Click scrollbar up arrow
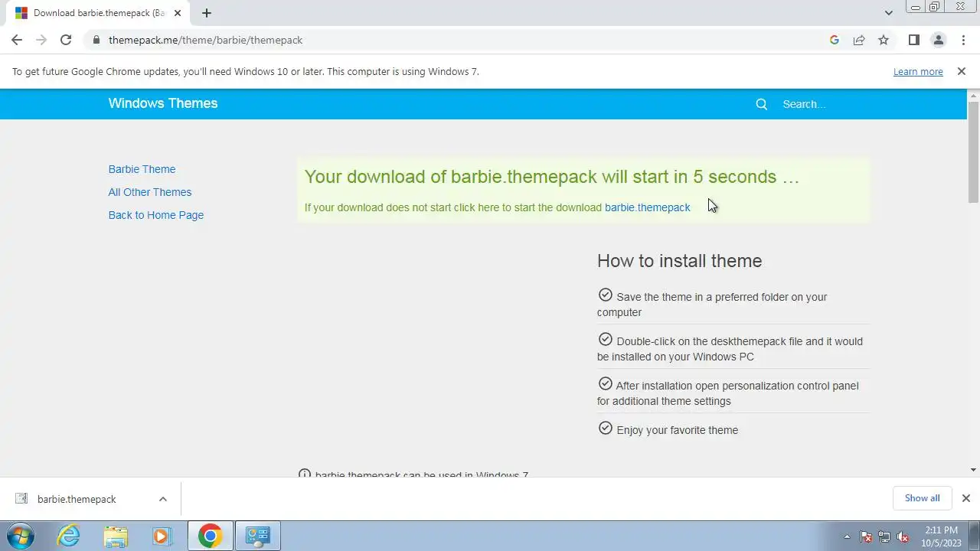The width and height of the screenshot is (980, 551). [x=974, y=95]
